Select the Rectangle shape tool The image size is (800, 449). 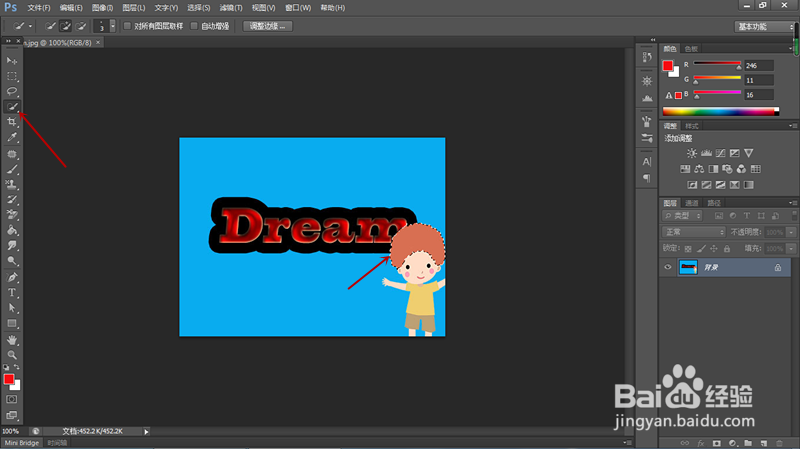coord(12,323)
